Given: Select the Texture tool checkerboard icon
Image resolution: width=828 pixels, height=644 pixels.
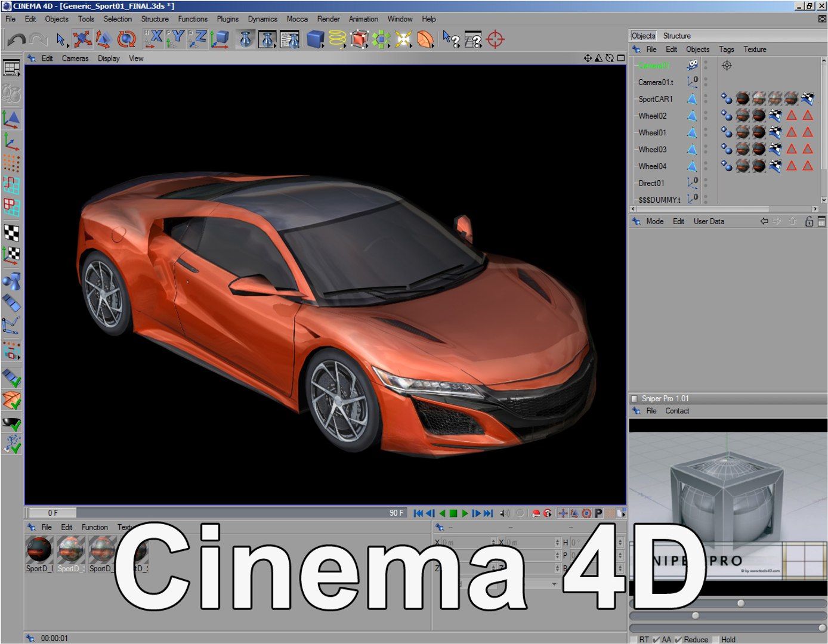Looking at the screenshot, I should pos(11,233).
